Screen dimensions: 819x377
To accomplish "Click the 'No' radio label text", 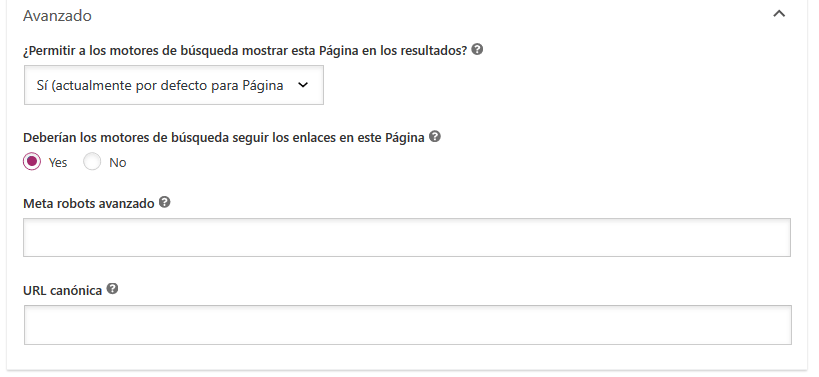I will tap(118, 163).
